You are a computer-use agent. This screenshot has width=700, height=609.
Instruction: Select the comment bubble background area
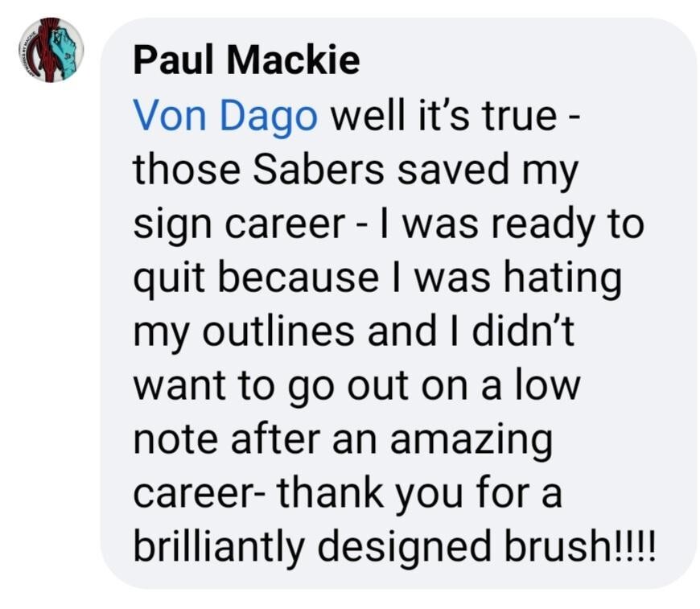pyautogui.click(x=400, y=303)
